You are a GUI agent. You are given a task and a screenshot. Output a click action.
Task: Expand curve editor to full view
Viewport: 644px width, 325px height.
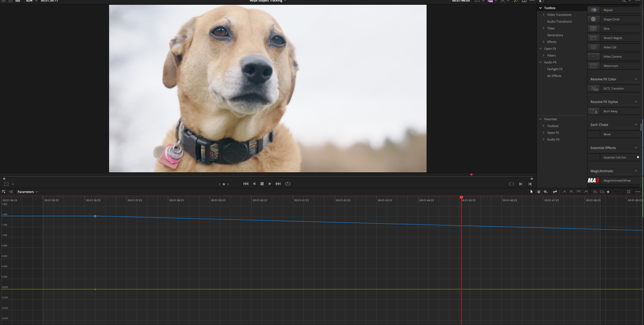[629, 192]
